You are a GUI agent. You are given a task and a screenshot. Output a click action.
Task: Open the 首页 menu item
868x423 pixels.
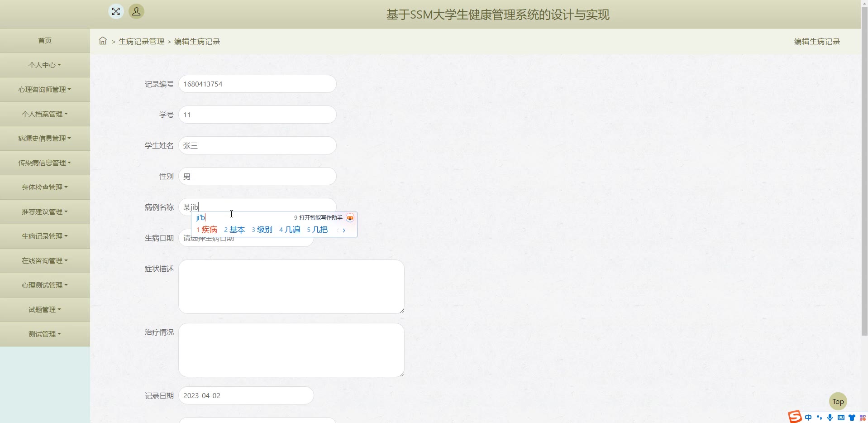tap(45, 40)
